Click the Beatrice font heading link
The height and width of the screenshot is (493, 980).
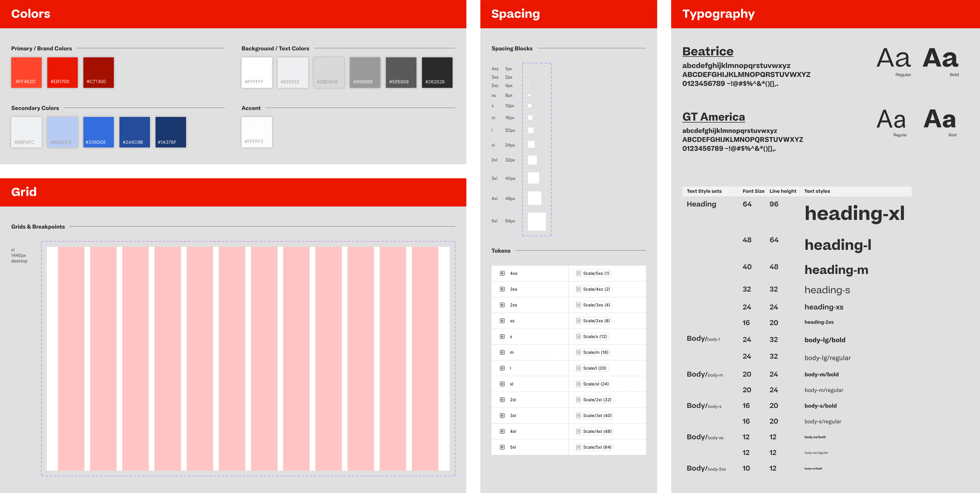(x=708, y=51)
